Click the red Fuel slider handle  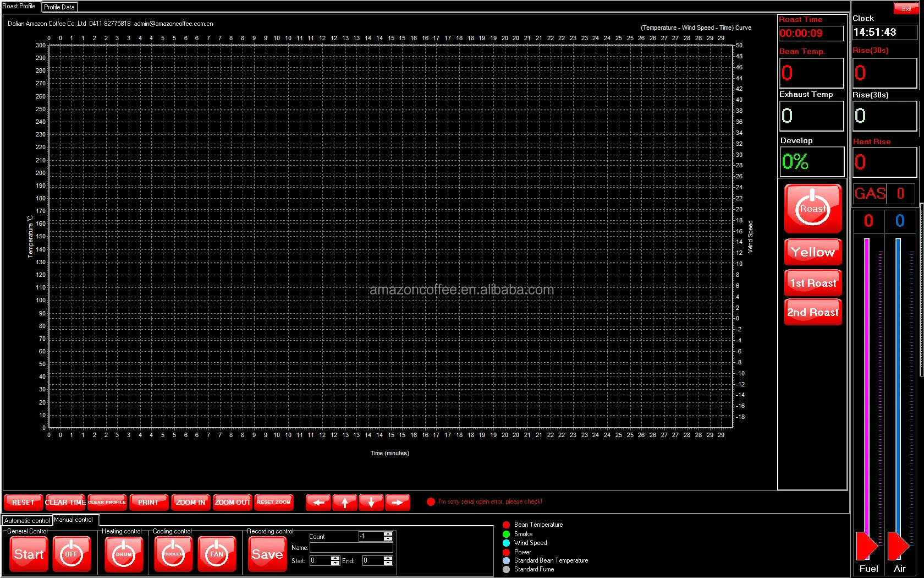coord(866,545)
